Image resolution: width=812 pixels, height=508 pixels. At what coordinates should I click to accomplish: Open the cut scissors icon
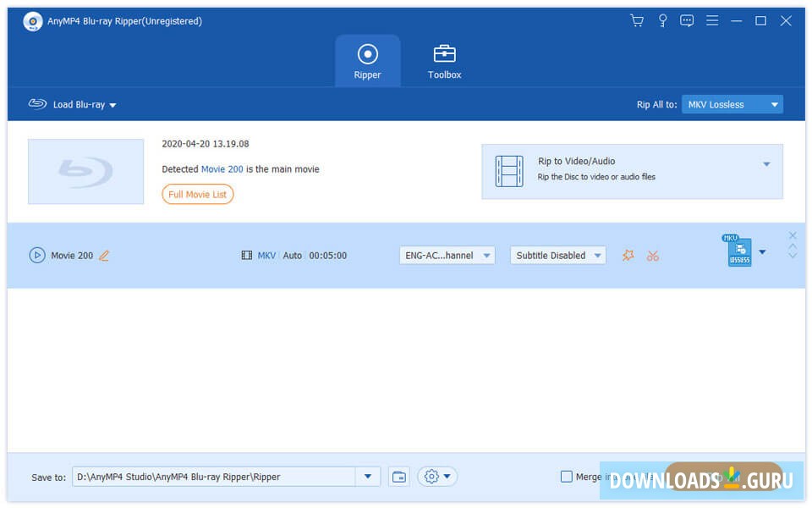[x=652, y=256]
